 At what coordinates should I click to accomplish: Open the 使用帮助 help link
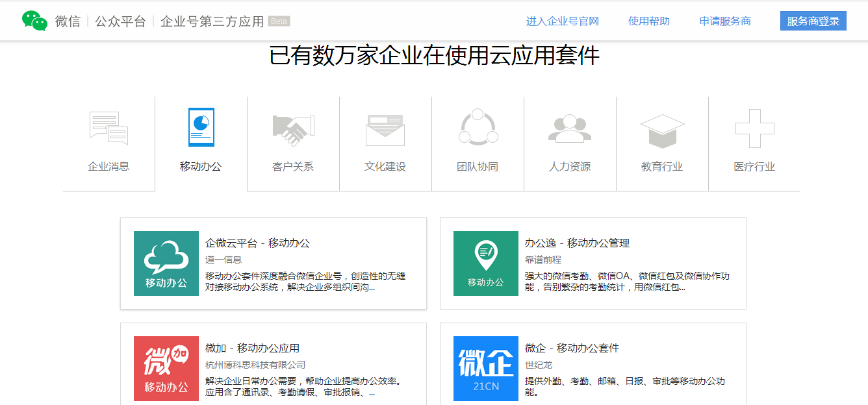click(x=649, y=21)
